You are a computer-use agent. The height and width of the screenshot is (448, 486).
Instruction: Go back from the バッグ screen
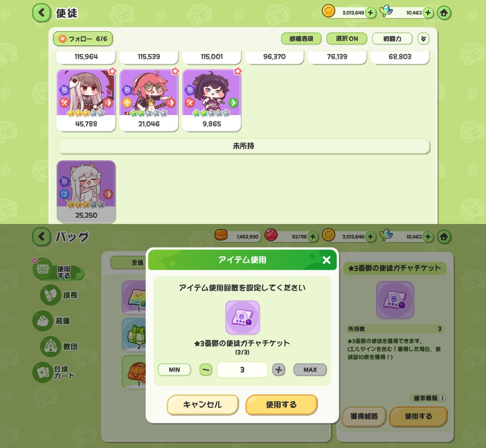point(42,237)
